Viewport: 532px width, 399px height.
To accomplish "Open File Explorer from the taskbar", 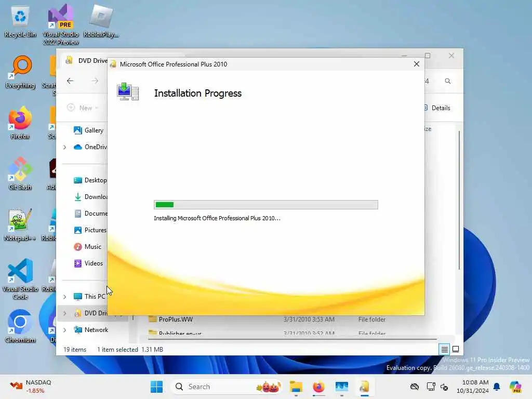I will pos(296,387).
